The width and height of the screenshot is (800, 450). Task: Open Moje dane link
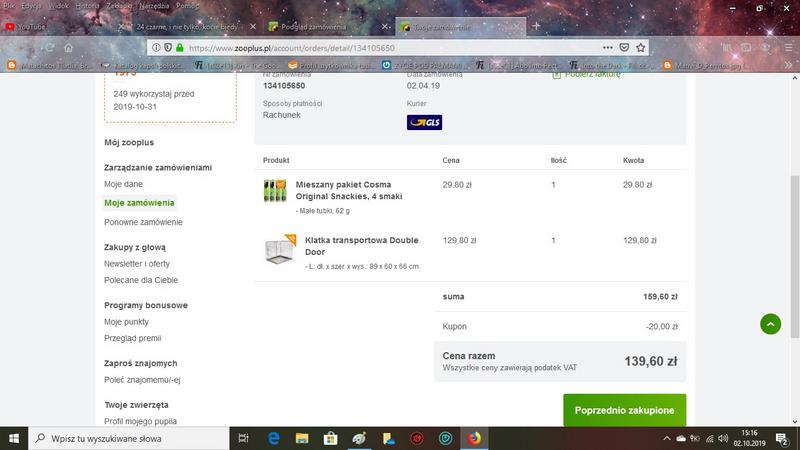point(123,184)
